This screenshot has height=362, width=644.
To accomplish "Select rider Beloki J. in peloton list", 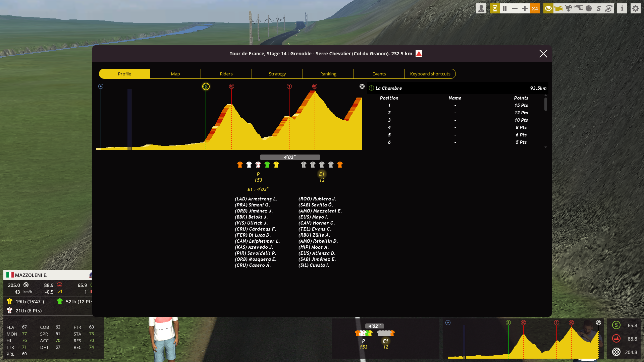I will (x=251, y=217).
